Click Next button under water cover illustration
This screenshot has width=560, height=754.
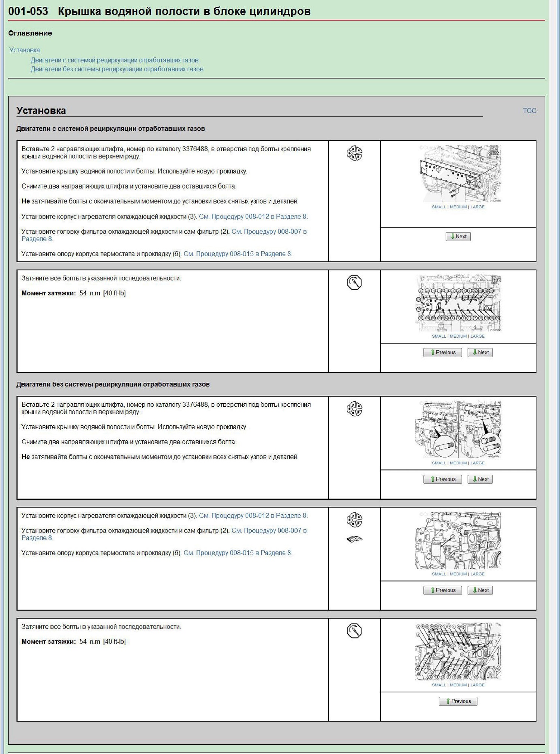pyautogui.click(x=458, y=236)
